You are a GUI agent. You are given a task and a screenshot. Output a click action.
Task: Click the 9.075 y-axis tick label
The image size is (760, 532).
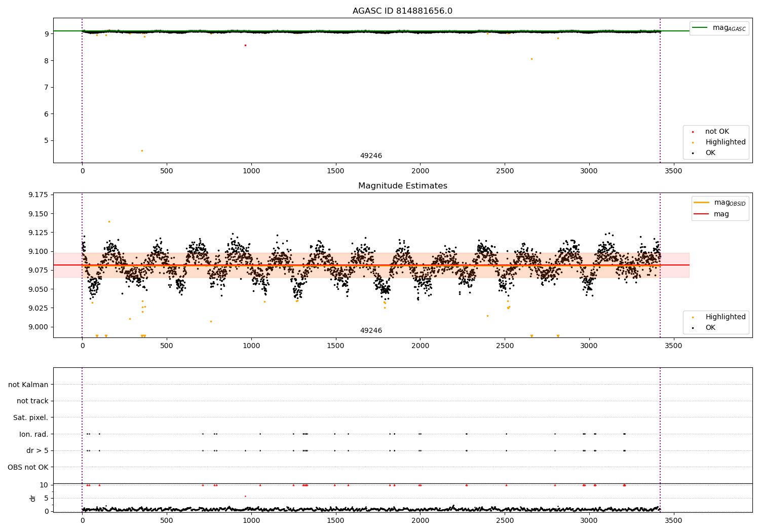tap(38, 270)
